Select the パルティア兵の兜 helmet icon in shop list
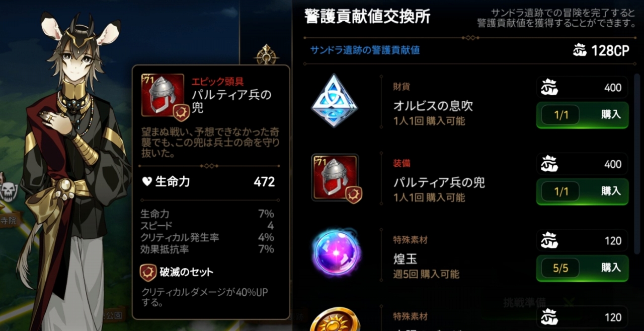 coord(335,178)
